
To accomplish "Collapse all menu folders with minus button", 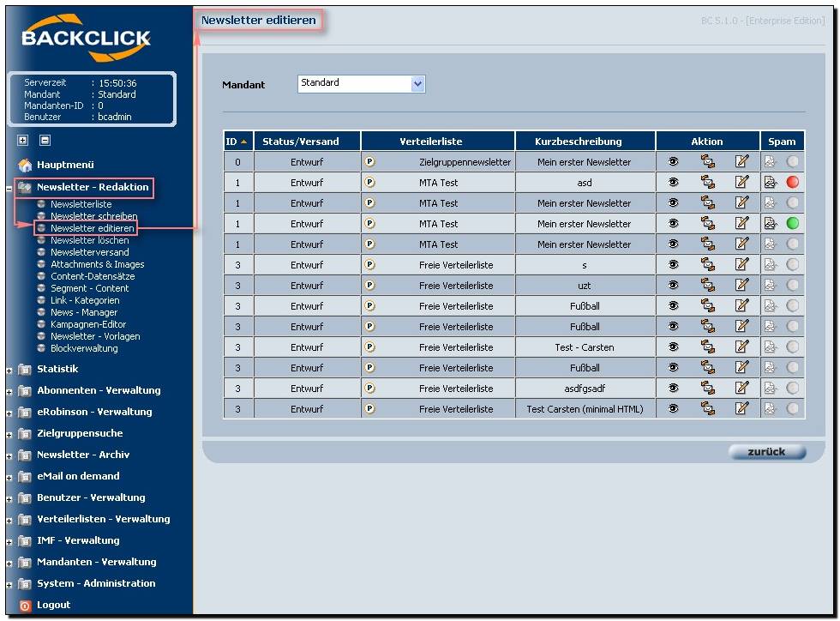I will tap(45, 141).
